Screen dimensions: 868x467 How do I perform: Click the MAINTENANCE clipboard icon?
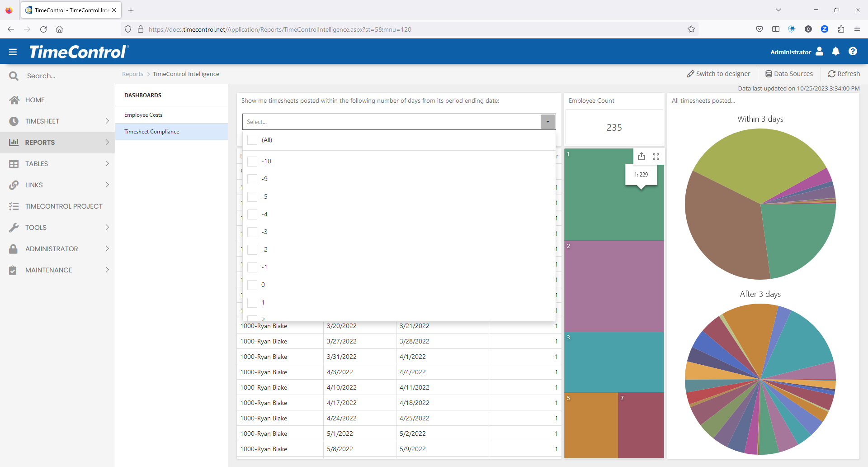click(x=13, y=270)
